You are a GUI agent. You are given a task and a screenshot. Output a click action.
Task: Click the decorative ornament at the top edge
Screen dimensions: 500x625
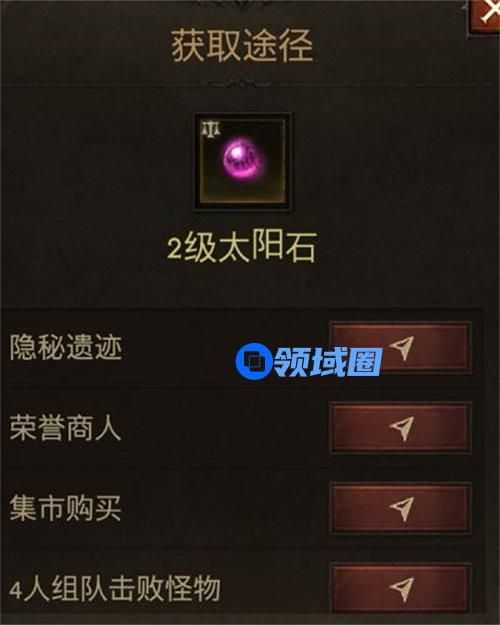click(241, 3)
